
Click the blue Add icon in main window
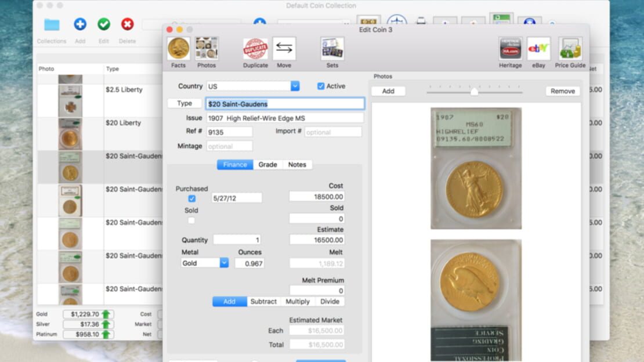[x=80, y=24]
